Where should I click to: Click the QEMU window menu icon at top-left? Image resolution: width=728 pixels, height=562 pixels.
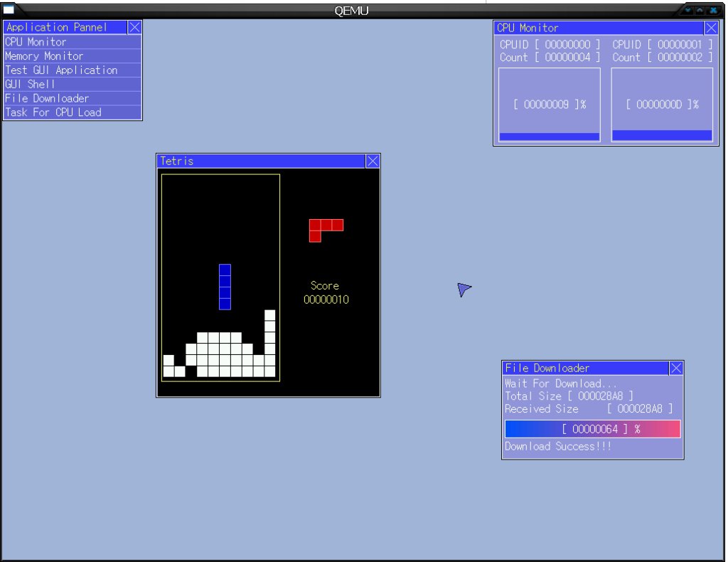coord(9,9)
